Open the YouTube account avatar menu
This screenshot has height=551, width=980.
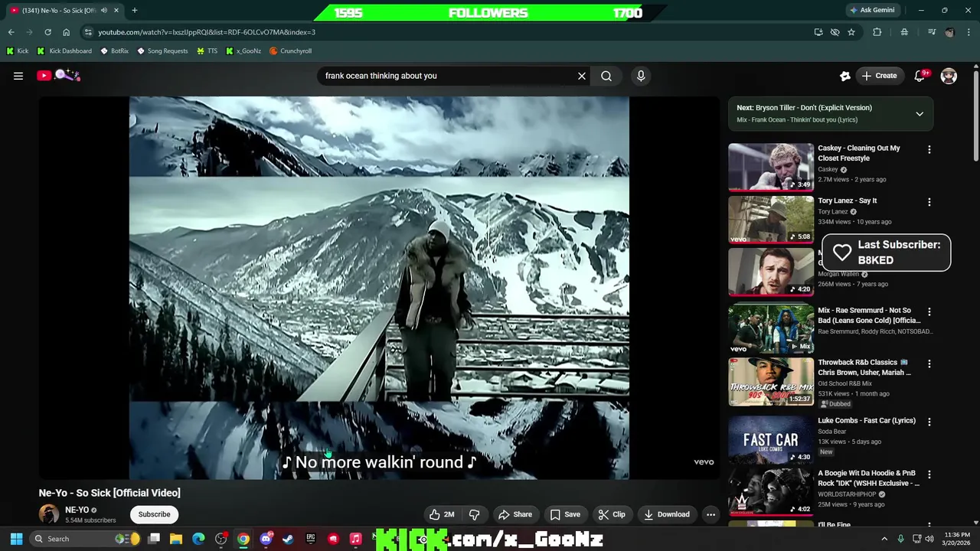click(x=949, y=76)
